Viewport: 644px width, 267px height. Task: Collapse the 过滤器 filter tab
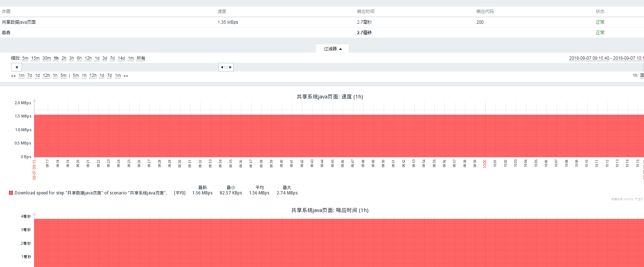pos(332,49)
